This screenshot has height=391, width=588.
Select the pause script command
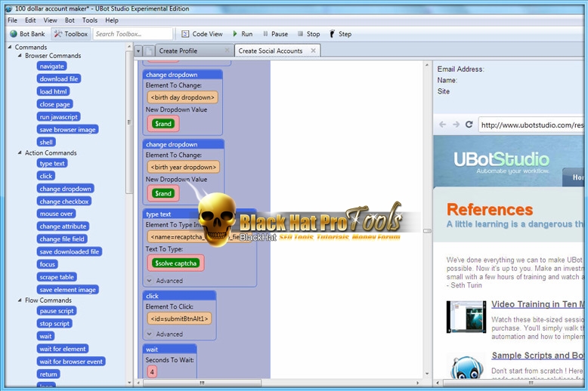57,311
